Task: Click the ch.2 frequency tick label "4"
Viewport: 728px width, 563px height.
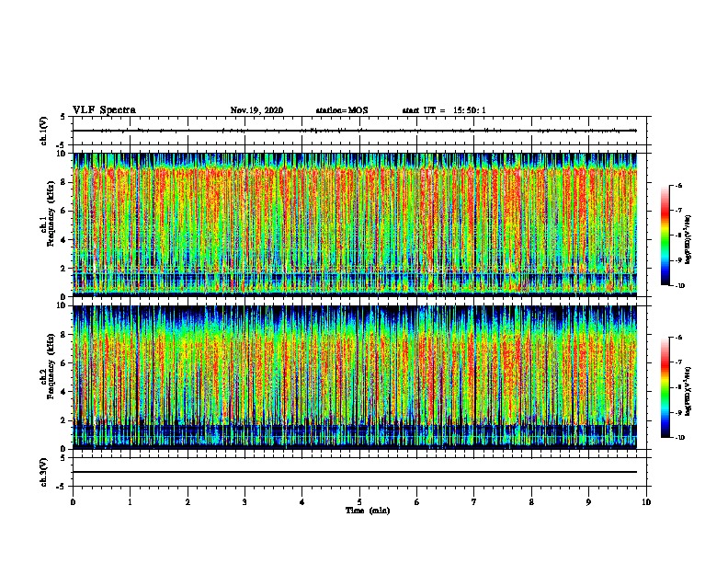Action: pyautogui.click(x=63, y=393)
